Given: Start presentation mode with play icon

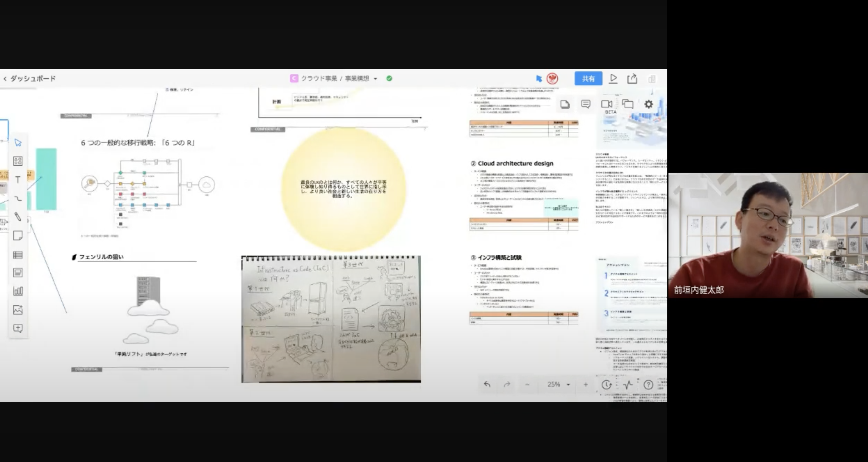Looking at the screenshot, I should click(x=613, y=79).
